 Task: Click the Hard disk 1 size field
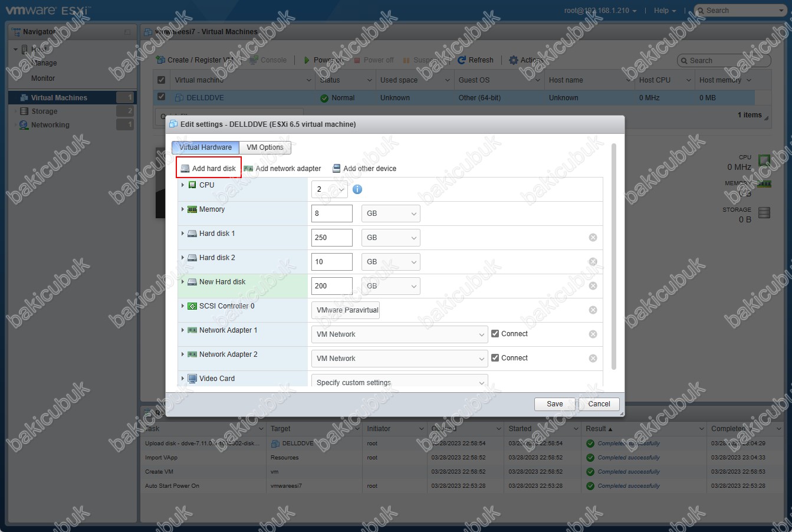pyautogui.click(x=332, y=238)
